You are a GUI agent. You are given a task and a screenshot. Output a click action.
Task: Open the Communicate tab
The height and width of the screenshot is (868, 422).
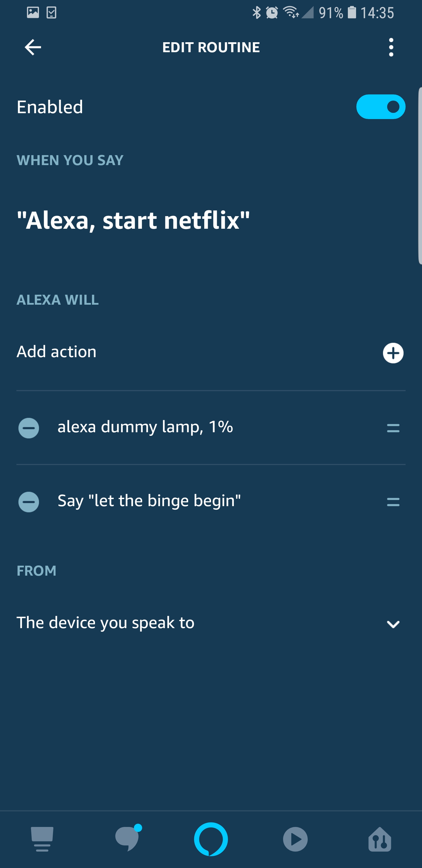(x=127, y=839)
